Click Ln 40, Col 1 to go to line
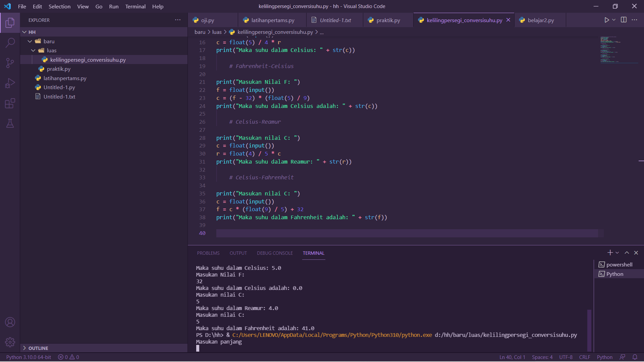Viewport: 644px width, 362px height. (512, 357)
